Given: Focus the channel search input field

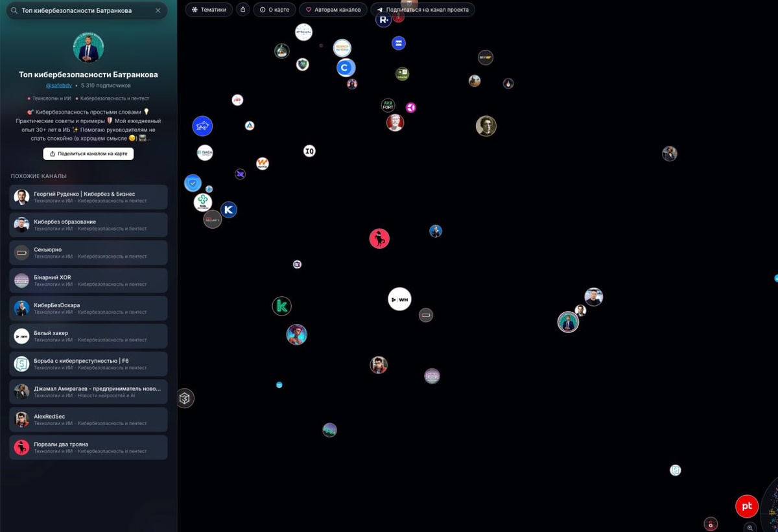Looking at the screenshot, I should coord(86,10).
